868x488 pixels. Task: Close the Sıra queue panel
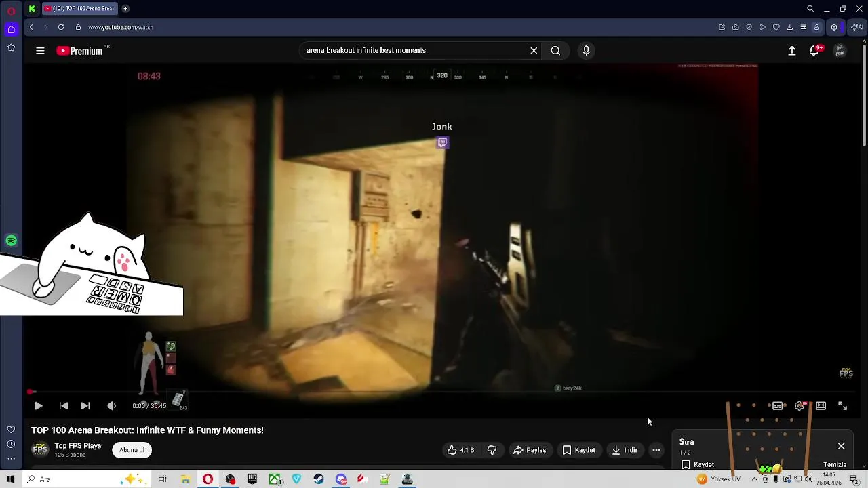[842, 446]
